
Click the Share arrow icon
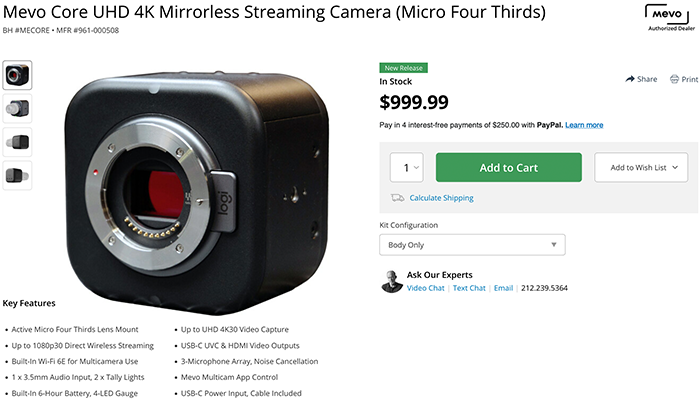click(629, 79)
